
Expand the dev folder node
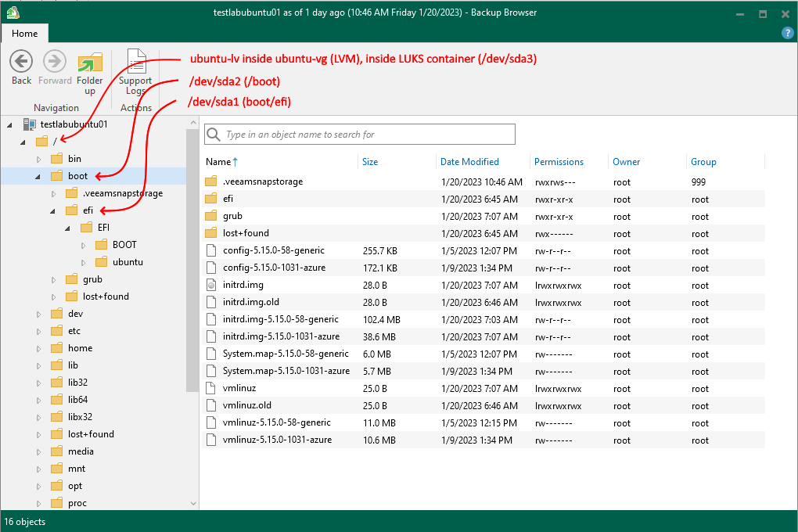click(x=38, y=315)
